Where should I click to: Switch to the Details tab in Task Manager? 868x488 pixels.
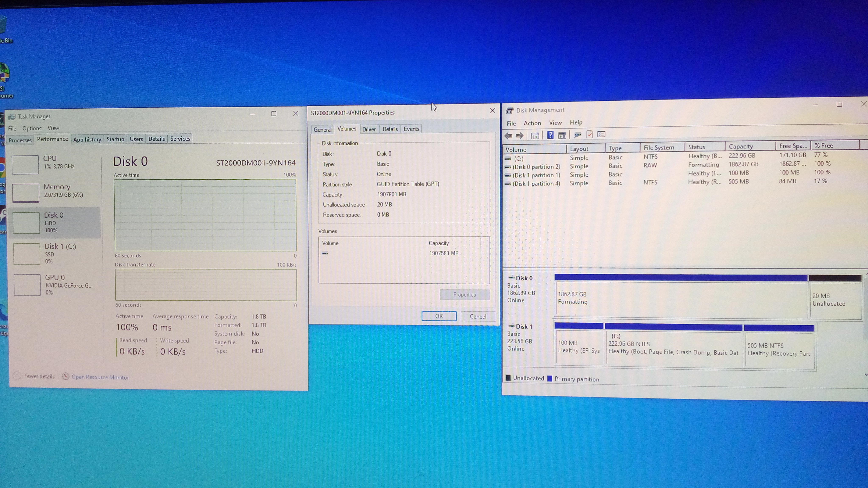click(x=157, y=139)
